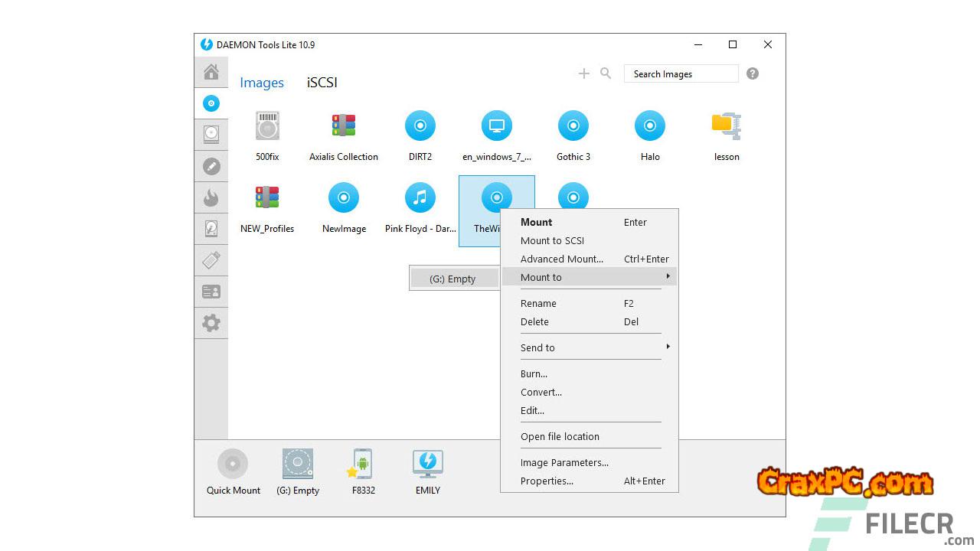Click the plus add image icon

pyautogui.click(x=584, y=73)
